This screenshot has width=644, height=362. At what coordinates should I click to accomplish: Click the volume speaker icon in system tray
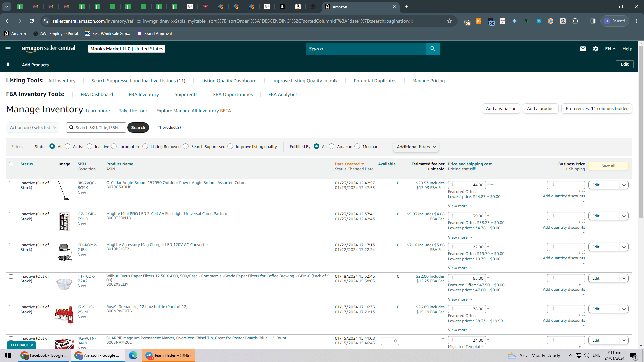coord(586,355)
